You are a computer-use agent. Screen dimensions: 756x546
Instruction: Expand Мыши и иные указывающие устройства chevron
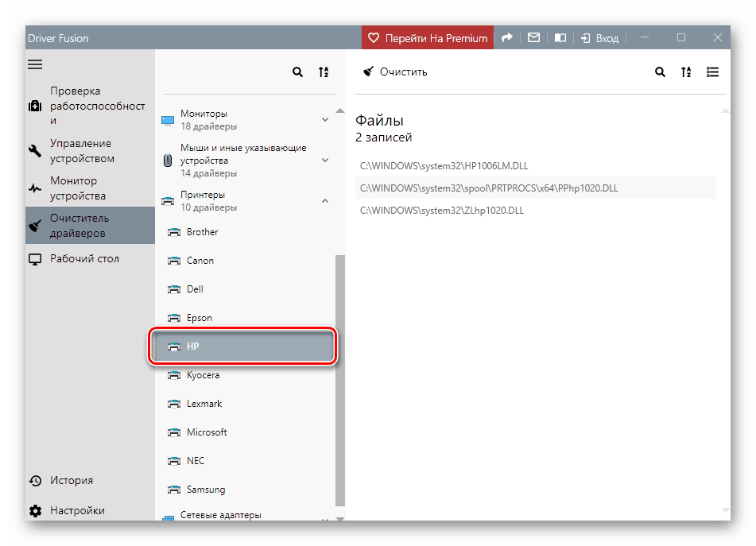325,160
